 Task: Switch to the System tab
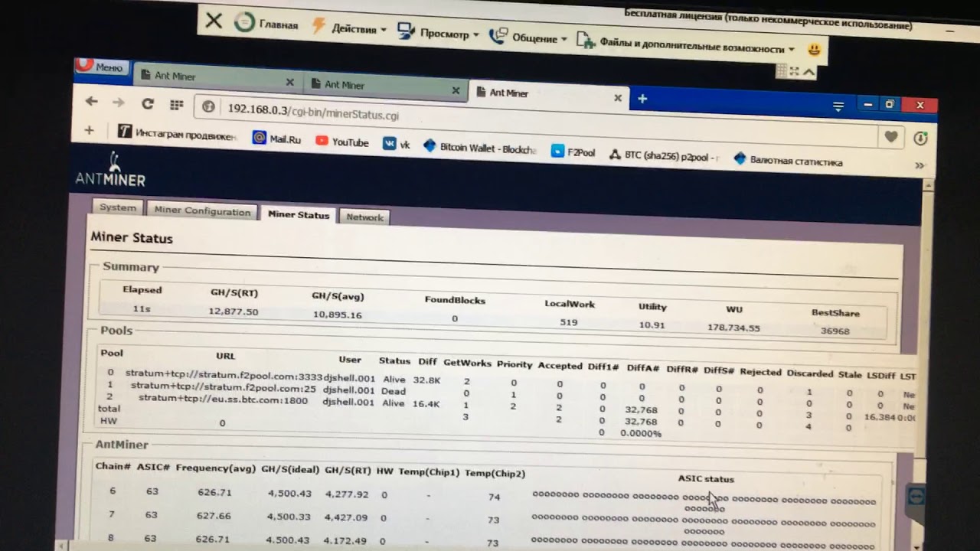pos(118,207)
